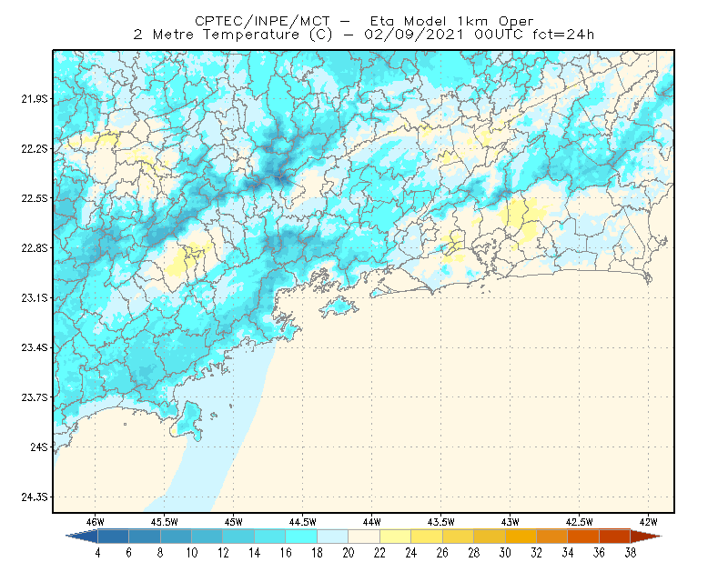Click the colorbar value label 30
Viewport: 728px width, 562px height.
coord(505,553)
